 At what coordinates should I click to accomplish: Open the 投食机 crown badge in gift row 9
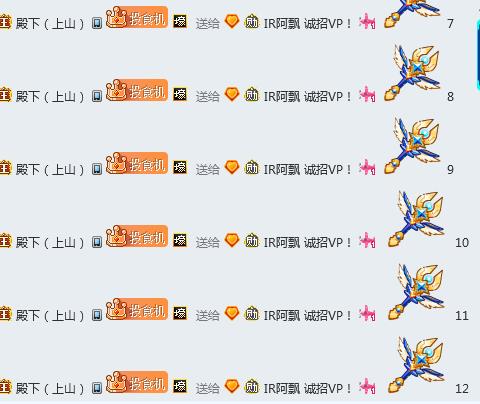click(x=137, y=163)
